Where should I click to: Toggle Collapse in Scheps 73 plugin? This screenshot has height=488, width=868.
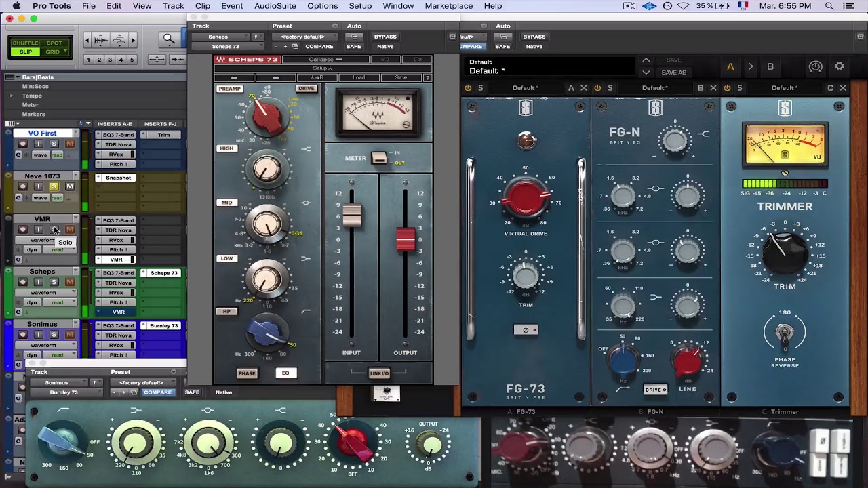click(325, 60)
